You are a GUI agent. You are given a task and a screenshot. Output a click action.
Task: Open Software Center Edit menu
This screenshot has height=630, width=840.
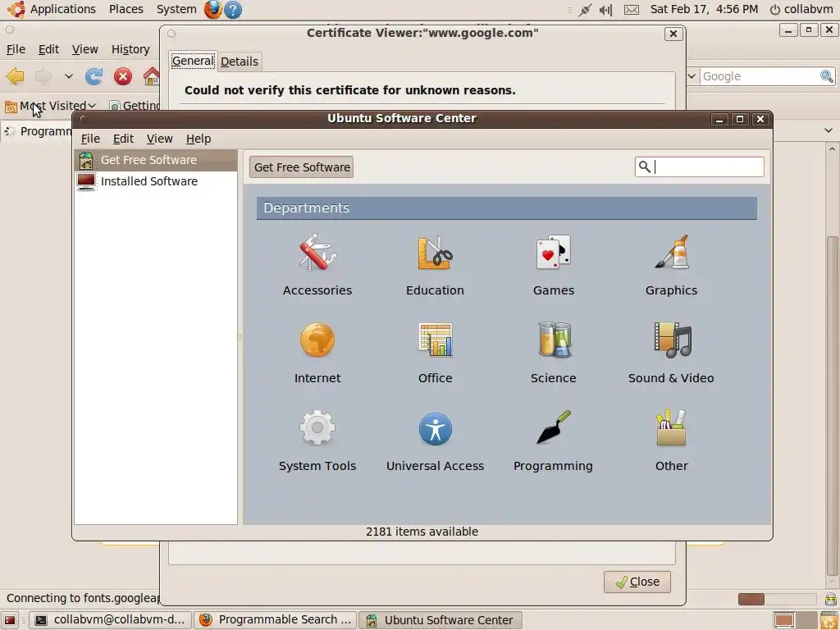tap(123, 139)
